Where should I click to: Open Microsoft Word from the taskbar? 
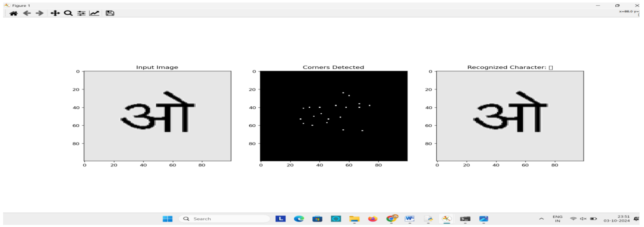coord(409,218)
